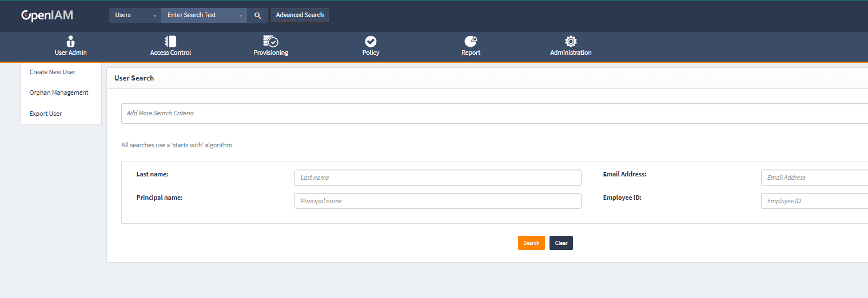Focus the Email Address input field
This screenshot has height=298, width=868.
click(x=814, y=178)
